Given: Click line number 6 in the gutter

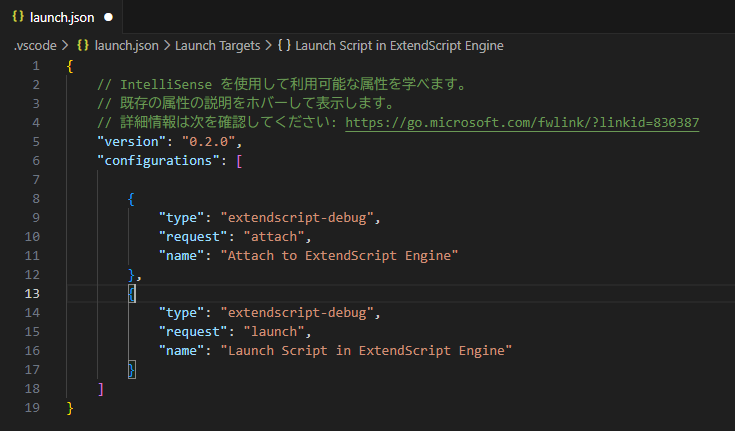Looking at the screenshot, I should (x=36, y=160).
